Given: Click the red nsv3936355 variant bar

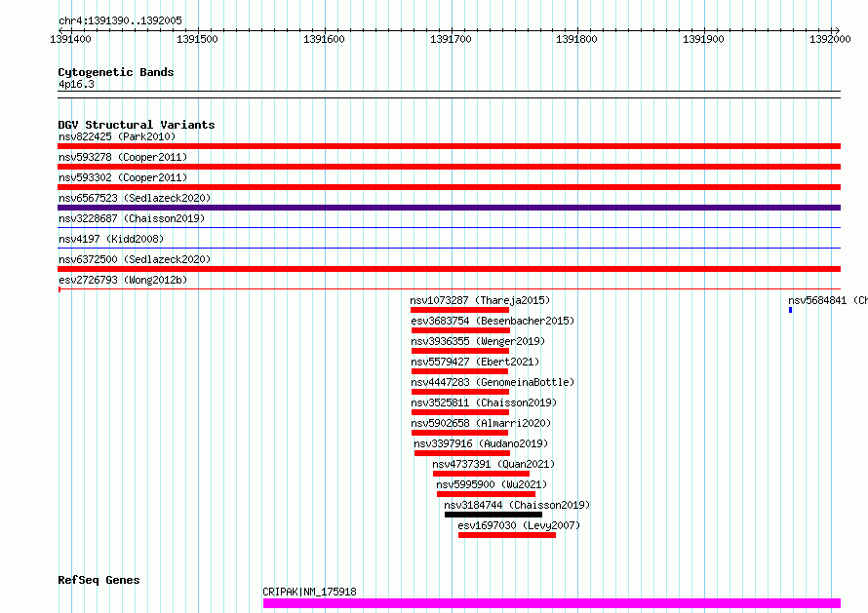Looking at the screenshot, I should pos(460,351).
